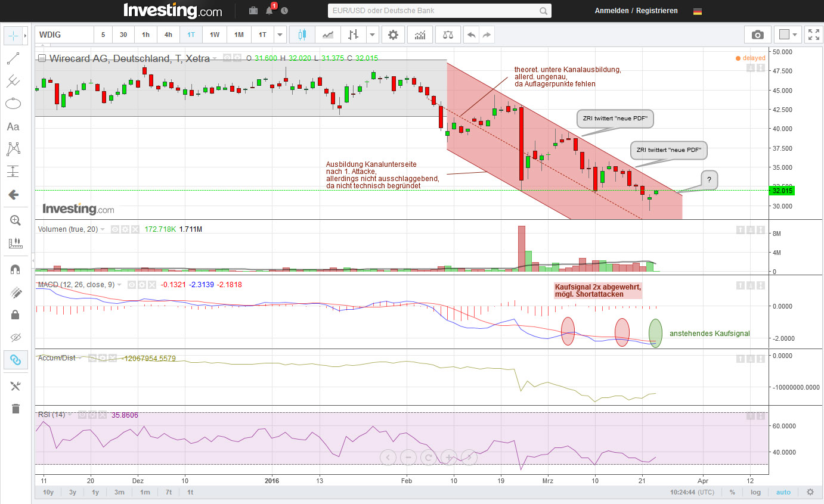Choose the pitchfork drawing tool

(x=13, y=81)
